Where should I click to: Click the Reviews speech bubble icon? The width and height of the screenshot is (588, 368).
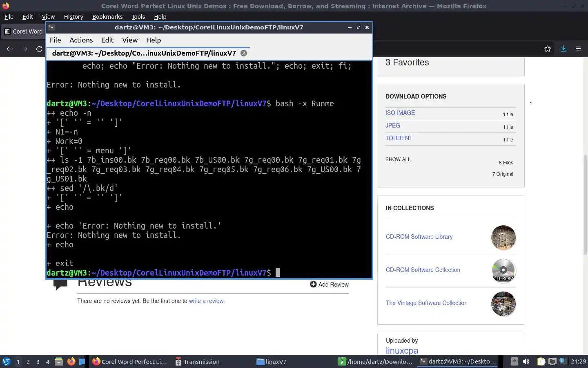coord(60,285)
